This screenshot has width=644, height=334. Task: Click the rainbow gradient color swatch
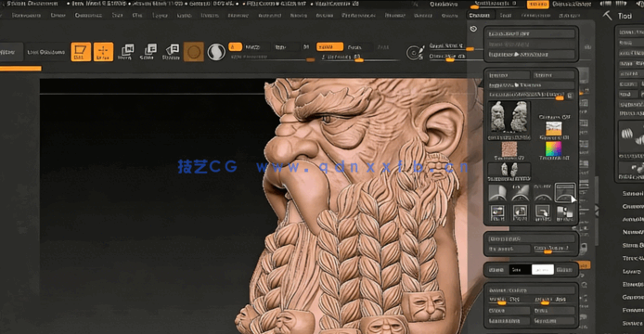click(554, 148)
